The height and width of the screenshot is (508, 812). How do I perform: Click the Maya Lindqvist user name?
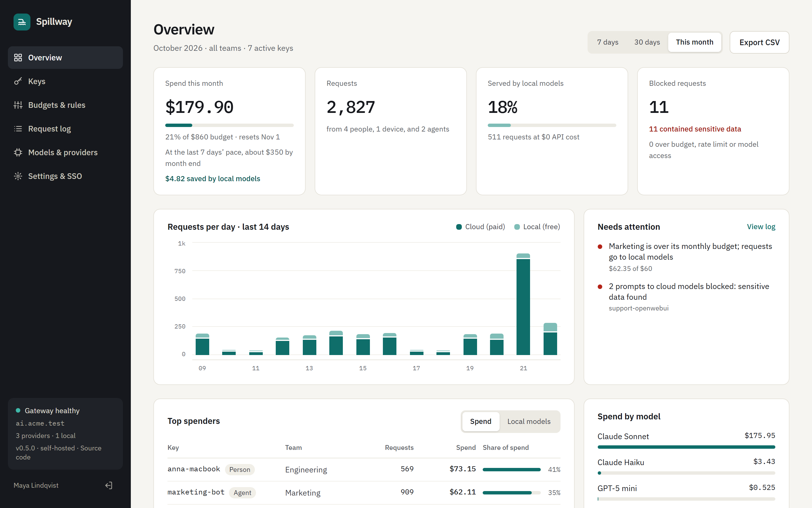(36, 485)
